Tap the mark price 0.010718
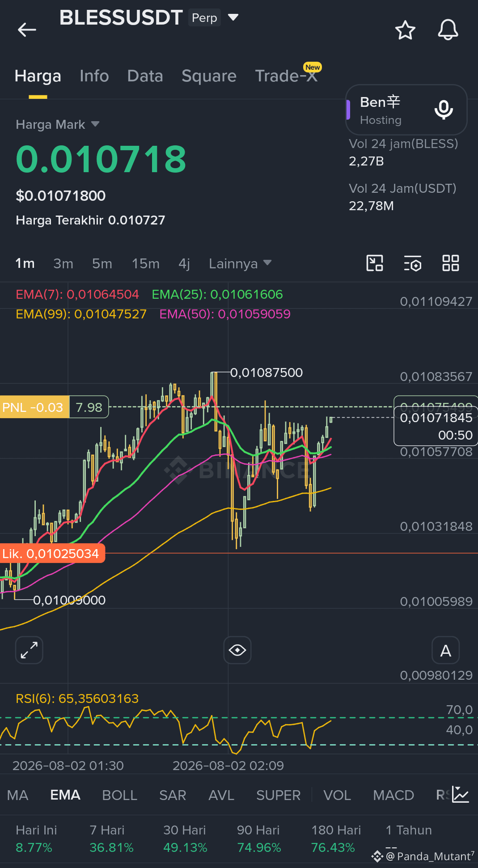This screenshot has width=478, height=868. pos(101,159)
